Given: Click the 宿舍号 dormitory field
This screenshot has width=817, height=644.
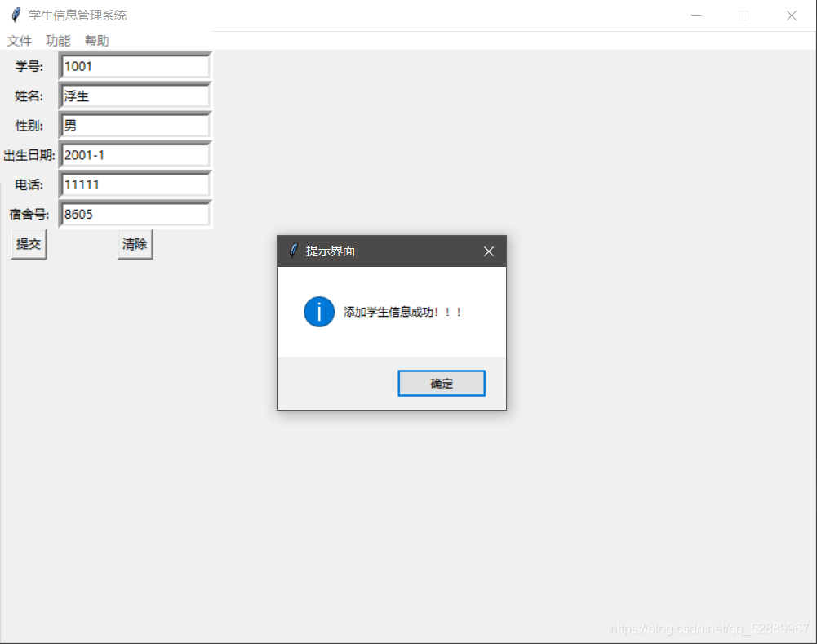Looking at the screenshot, I should (134, 213).
